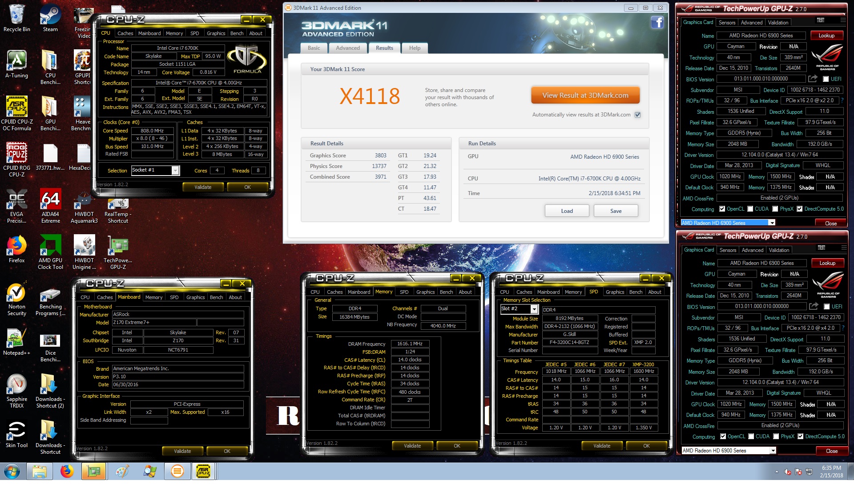Switch to Basic tab in 3DMark 11
Screen dimensions: 854x504
(x=314, y=48)
